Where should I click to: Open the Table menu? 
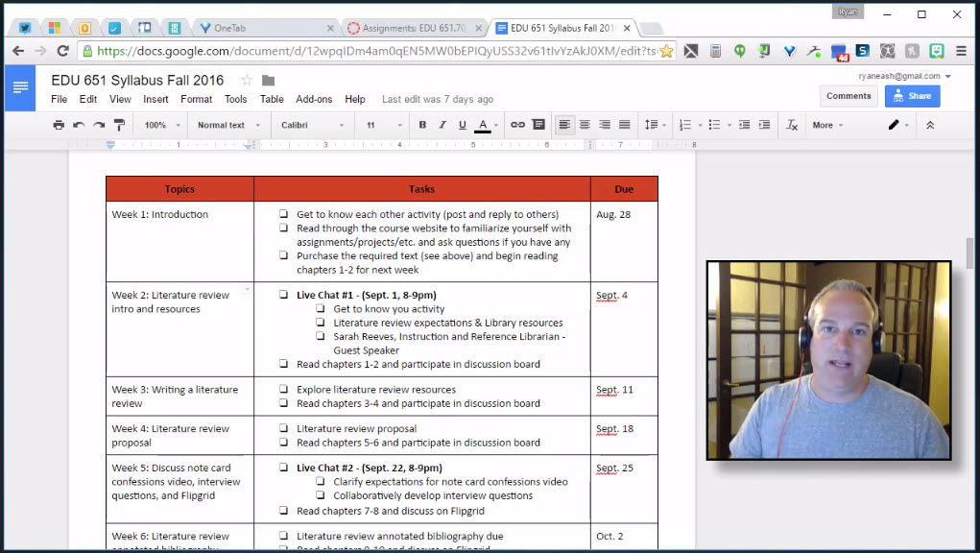[x=272, y=99]
